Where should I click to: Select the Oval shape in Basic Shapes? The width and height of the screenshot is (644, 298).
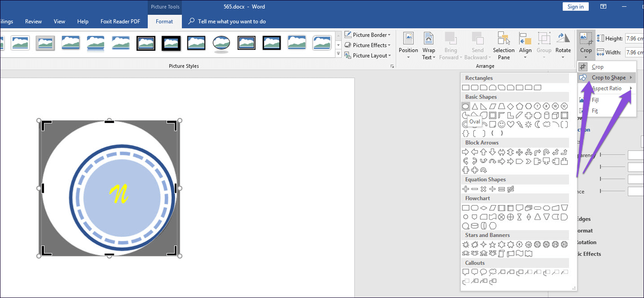point(466,106)
